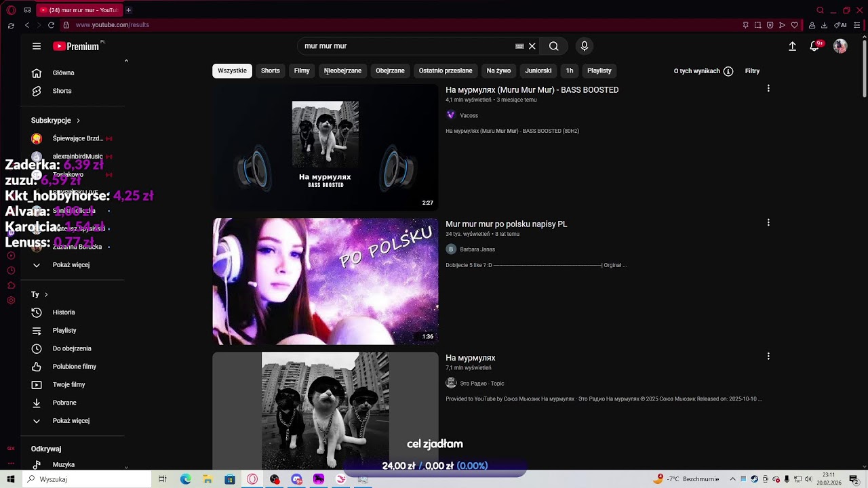Click the Opera heart bookmark icon

(794, 25)
